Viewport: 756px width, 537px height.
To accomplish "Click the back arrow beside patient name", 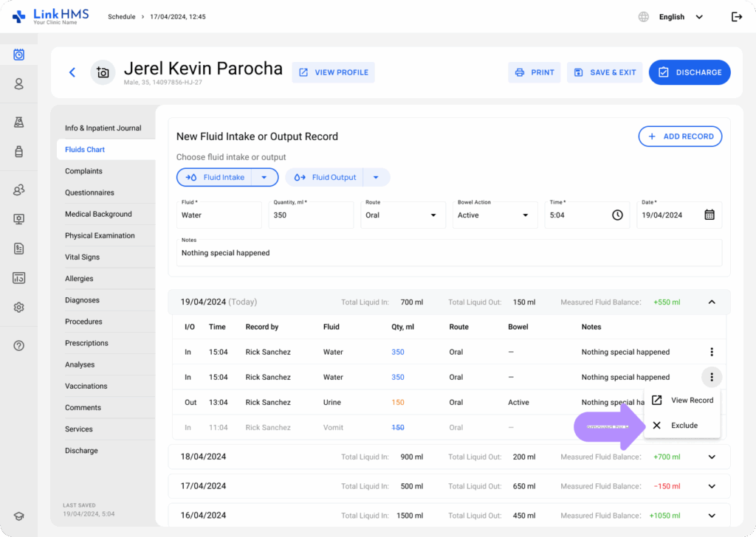I will click(72, 72).
